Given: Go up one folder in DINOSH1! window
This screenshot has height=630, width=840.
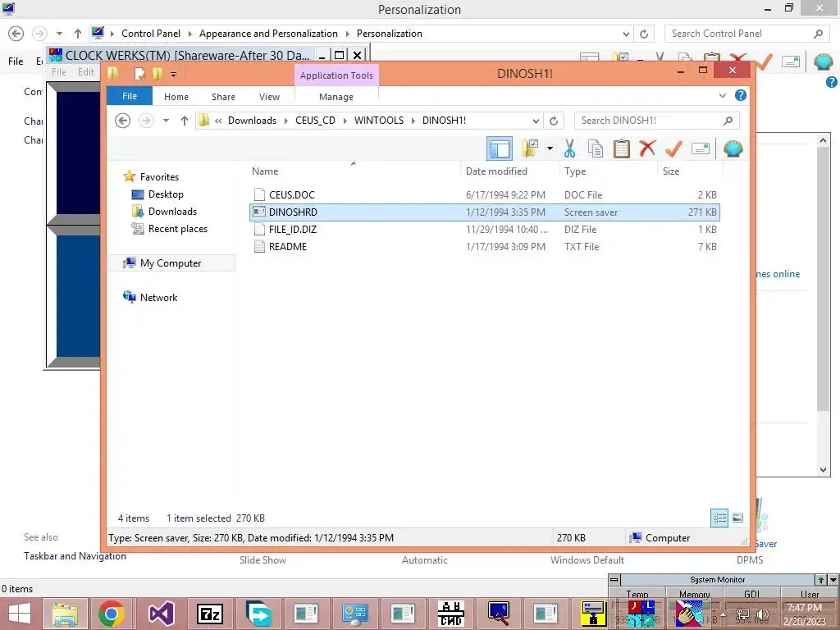Looking at the screenshot, I should (x=185, y=121).
